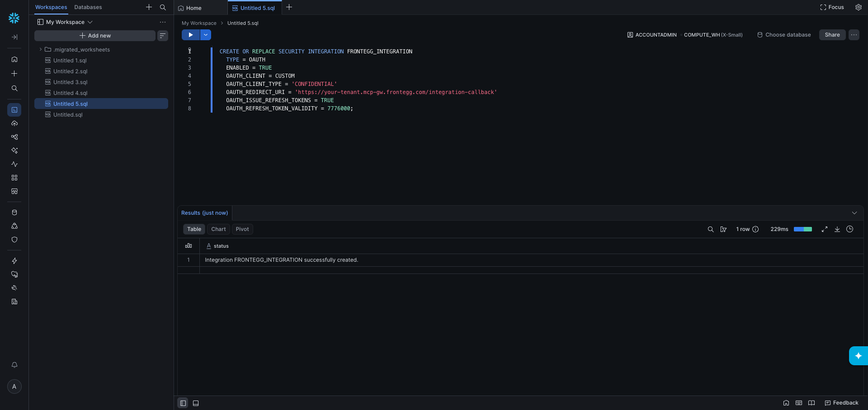Toggle the bottom results panel visibility
Image resolution: width=868 pixels, height=410 pixels.
point(196,403)
